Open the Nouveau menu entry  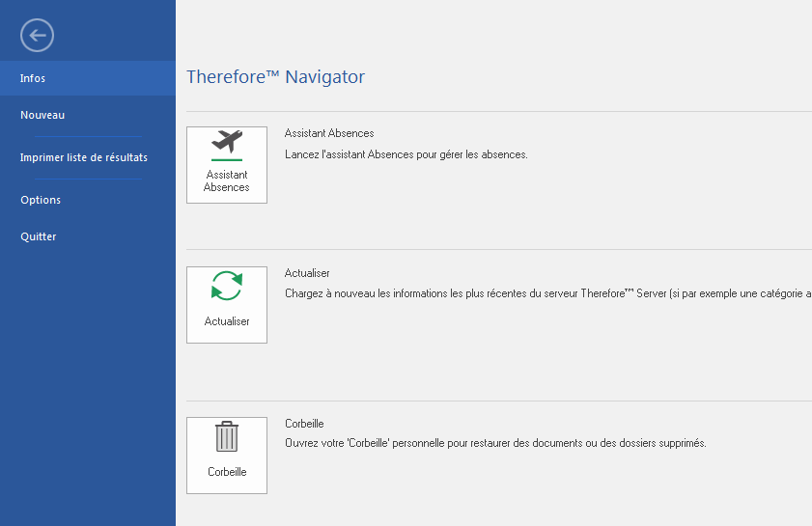[x=42, y=115]
